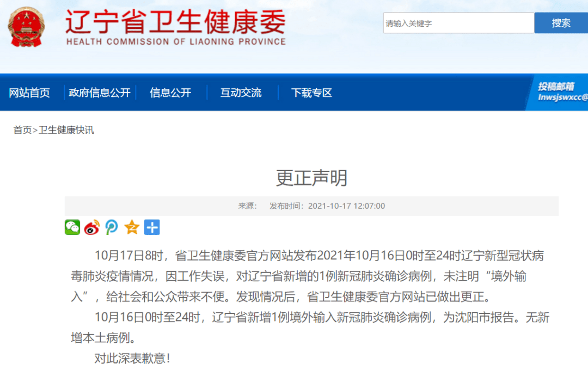Go to the 下载专区 section
The image size is (588, 369).
click(x=311, y=93)
